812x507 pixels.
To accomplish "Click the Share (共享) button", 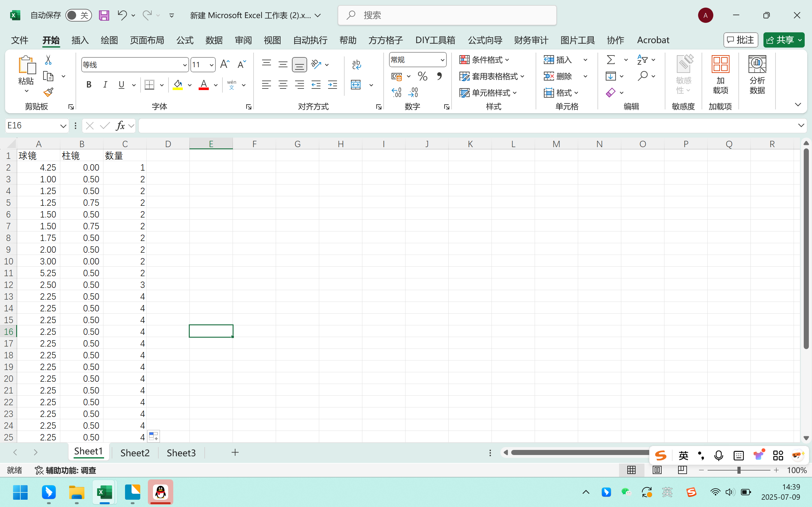I will coord(780,40).
